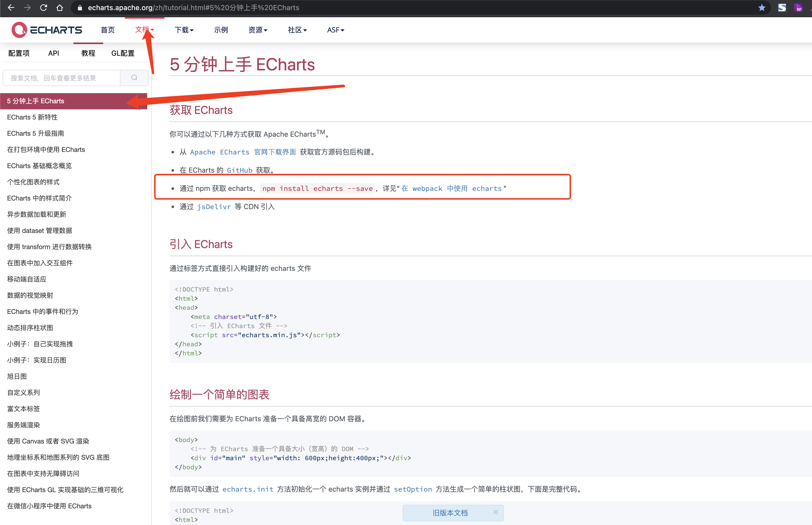Click the browser forward arrow

[x=27, y=8]
